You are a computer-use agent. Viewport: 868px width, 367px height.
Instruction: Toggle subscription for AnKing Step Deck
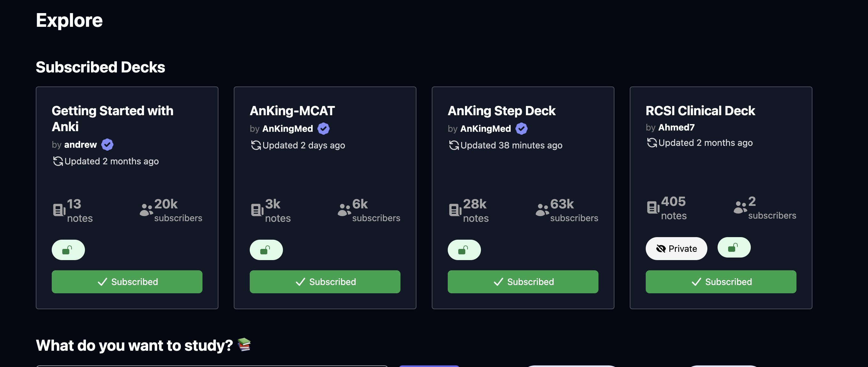(523, 282)
